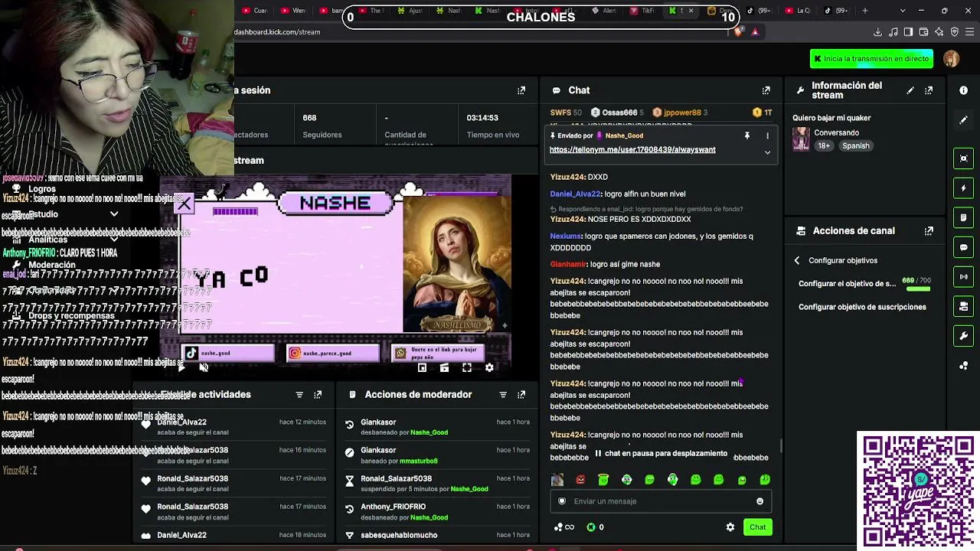Click username Gianhamir in chat
This screenshot has width=980, height=551.
point(569,264)
